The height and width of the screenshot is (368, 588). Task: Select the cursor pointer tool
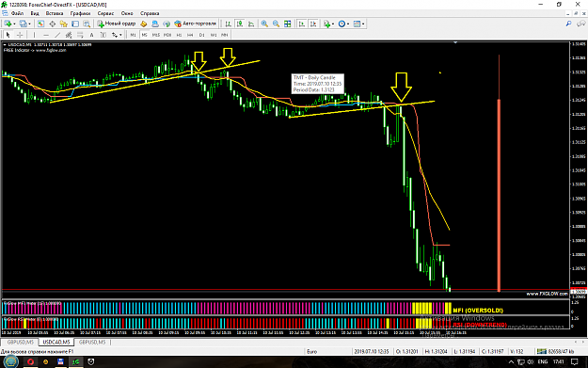pyautogui.click(x=8, y=35)
